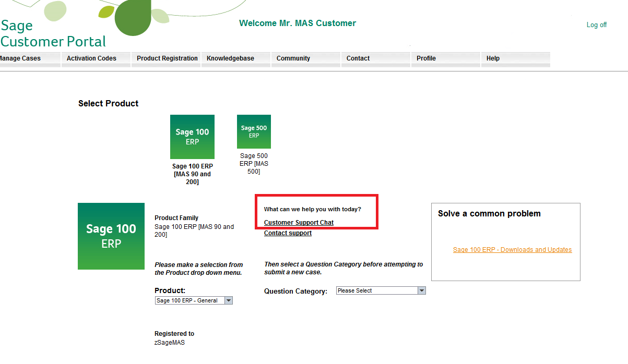The width and height of the screenshot is (628, 364).
Task: Open the Community section
Action: click(x=292, y=58)
